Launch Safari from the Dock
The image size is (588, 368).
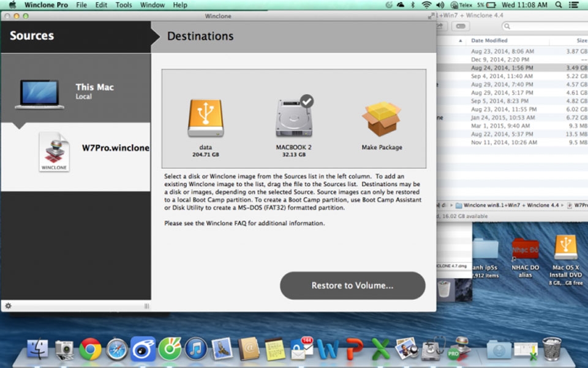[116, 350]
